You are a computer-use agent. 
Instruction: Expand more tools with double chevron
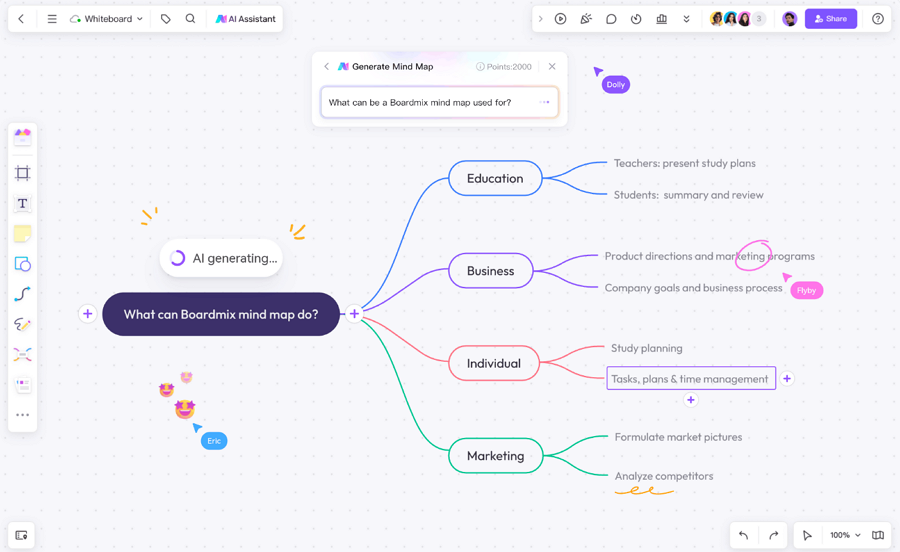pyautogui.click(x=686, y=19)
